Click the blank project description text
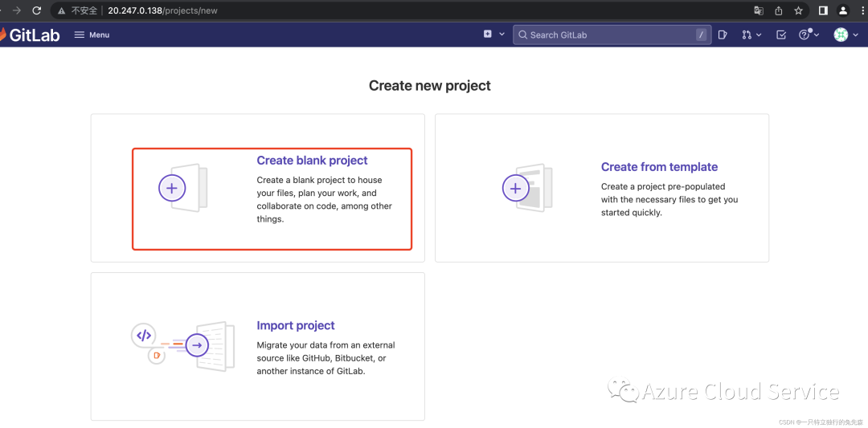The image size is (868, 428). (x=325, y=200)
